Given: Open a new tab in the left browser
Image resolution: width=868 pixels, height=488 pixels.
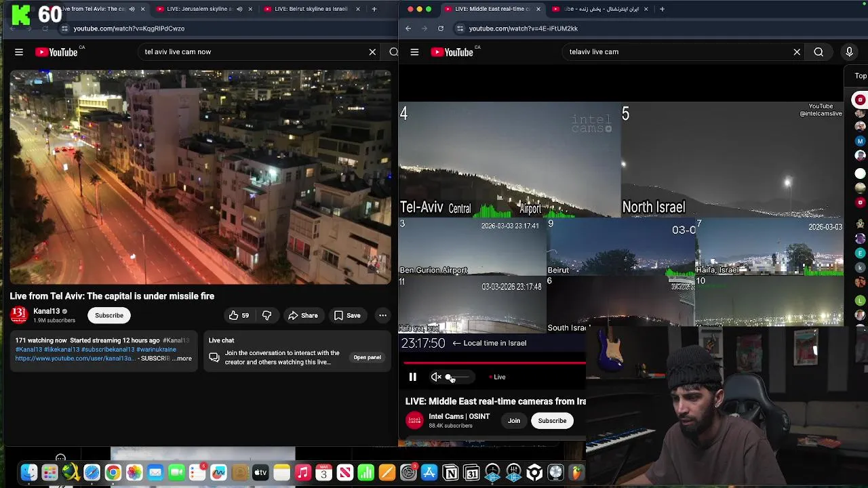Looking at the screenshot, I should tap(374, 9).
